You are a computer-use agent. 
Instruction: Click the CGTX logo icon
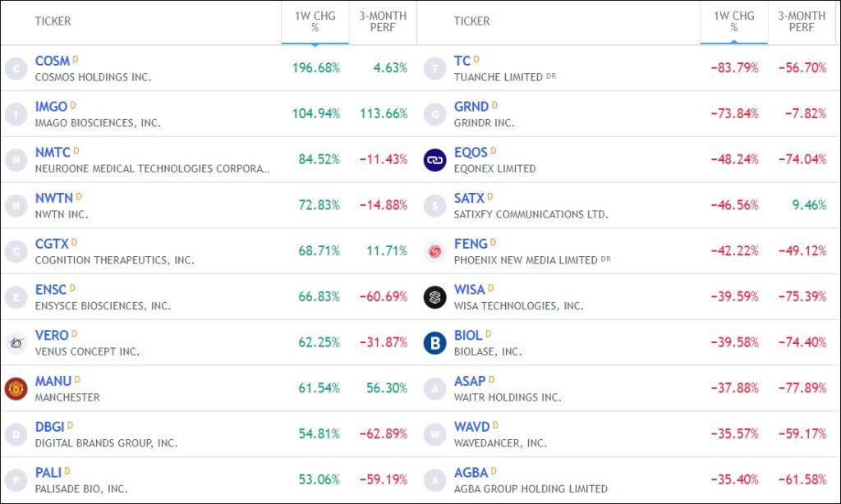tap(16, 251)
